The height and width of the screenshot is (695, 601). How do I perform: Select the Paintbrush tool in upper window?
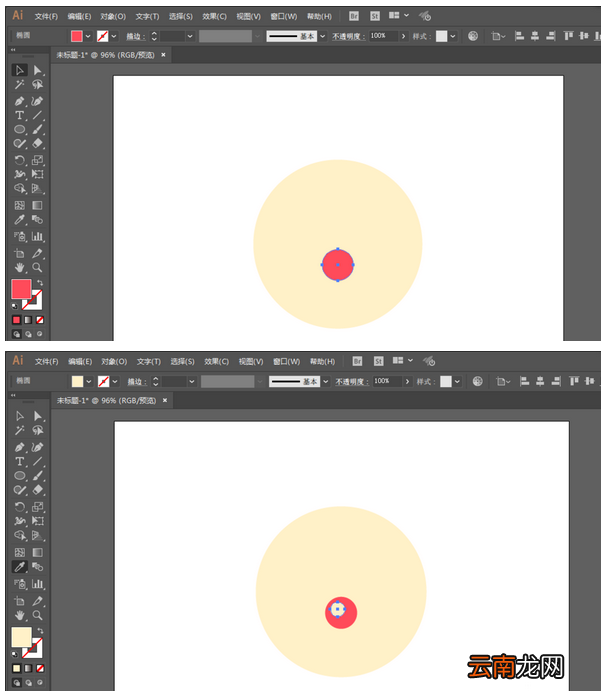pos(38,129)
